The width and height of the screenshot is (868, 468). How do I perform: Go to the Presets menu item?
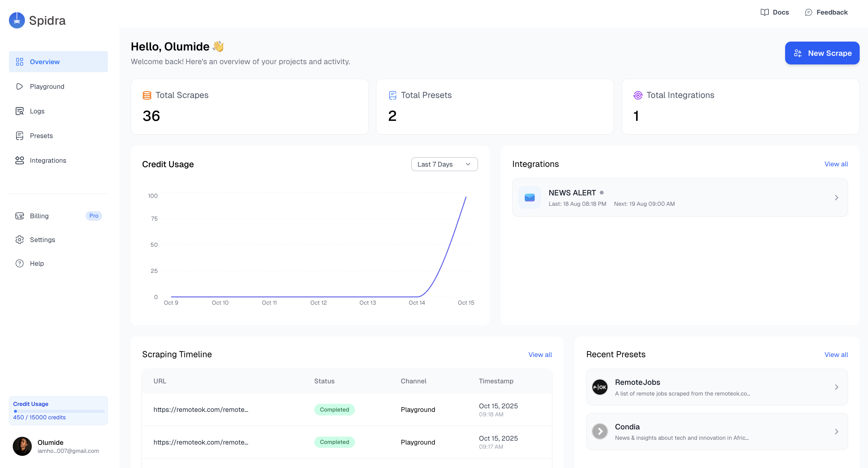tap(42, 136)
